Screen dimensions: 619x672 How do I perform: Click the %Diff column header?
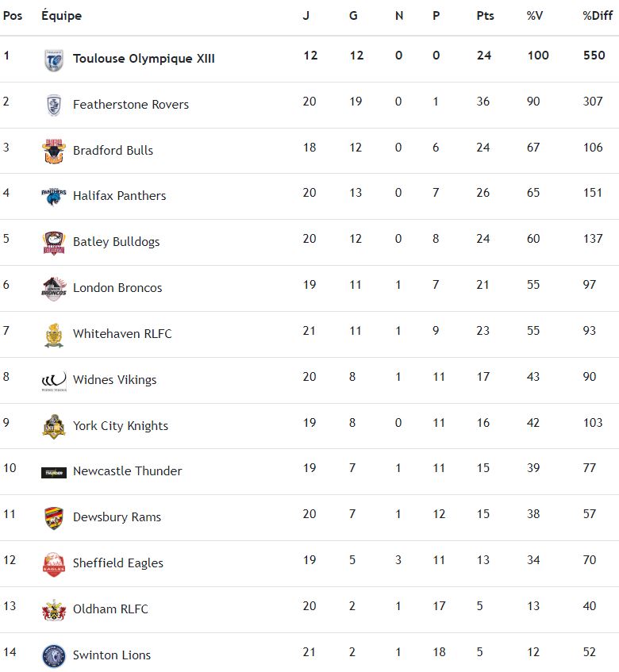click(x=598, y=16)
